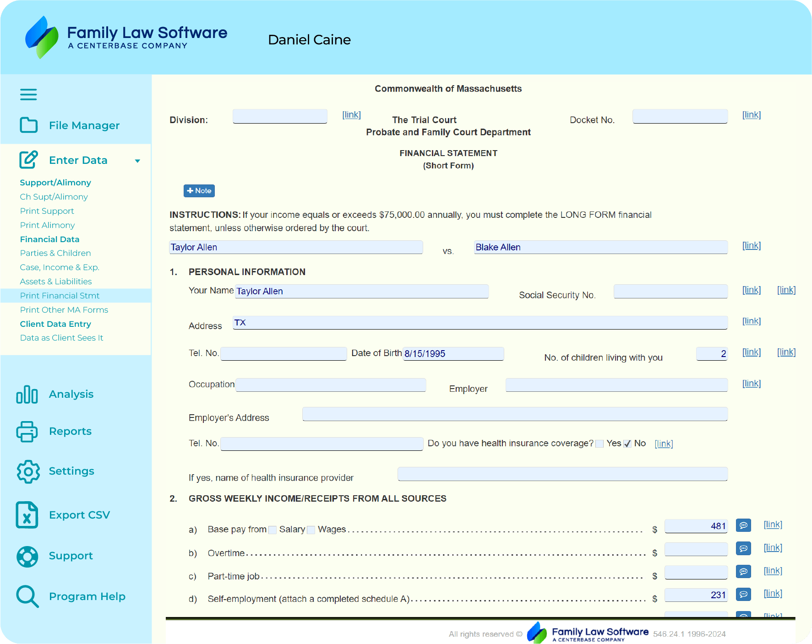Open comment bubble for Base pay row
Viewport: 812px width, 644px height.
click(x=743, y=525)
